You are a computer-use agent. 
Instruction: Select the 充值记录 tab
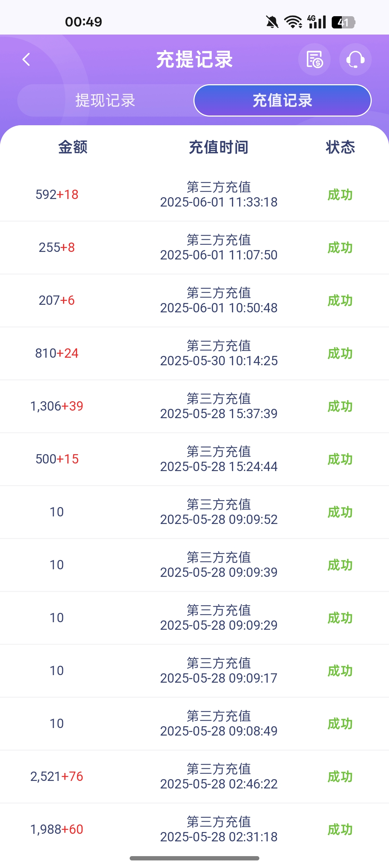click(282, 100)
